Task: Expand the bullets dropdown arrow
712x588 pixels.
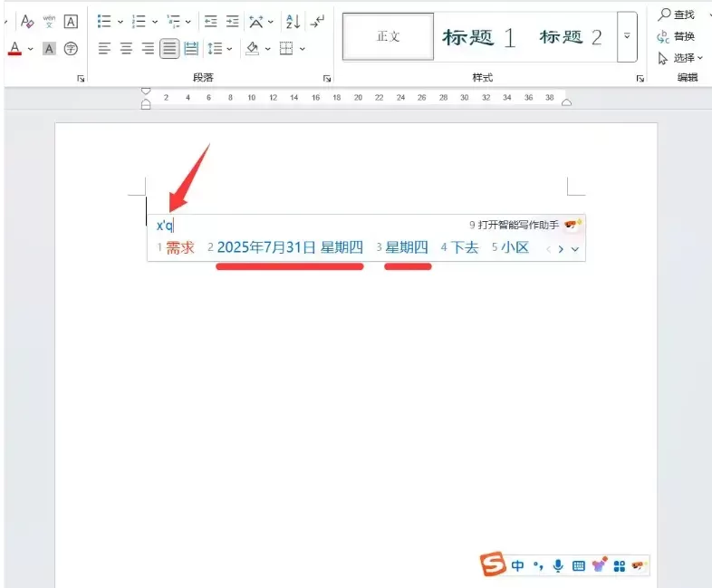Action: (120, 22)
